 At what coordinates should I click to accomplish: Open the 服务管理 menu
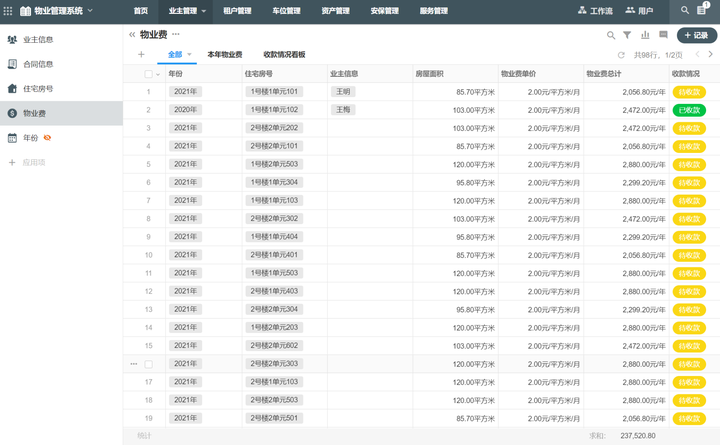pos(433,11)
